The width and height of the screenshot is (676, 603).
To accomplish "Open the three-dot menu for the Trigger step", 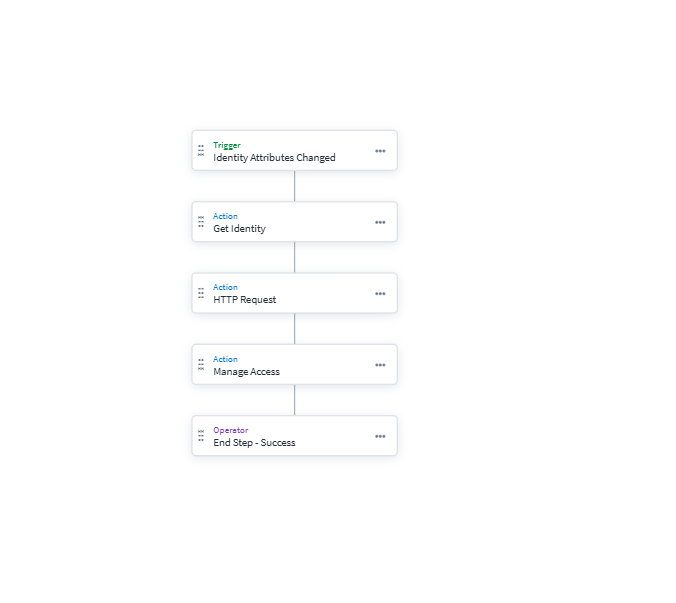I will 380,151.
